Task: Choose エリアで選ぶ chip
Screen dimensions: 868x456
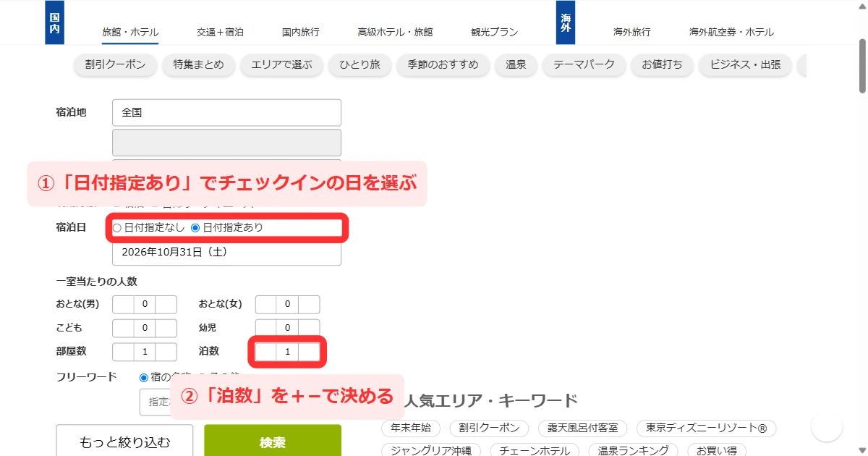Action: (x=281, y=64)
